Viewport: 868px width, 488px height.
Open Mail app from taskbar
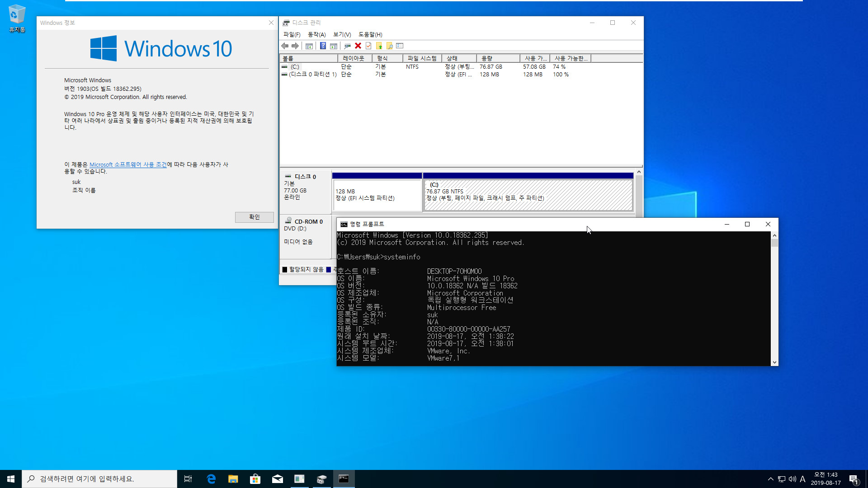click(278, 479)
